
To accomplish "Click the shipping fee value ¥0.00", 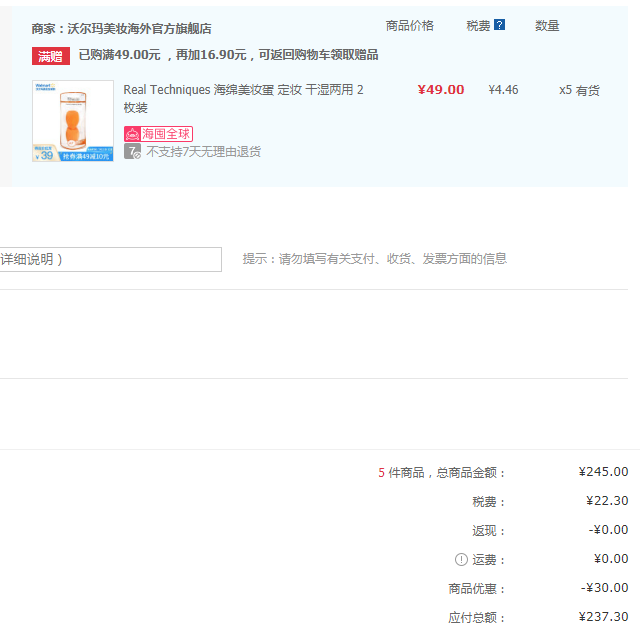I will coord(611,559).
